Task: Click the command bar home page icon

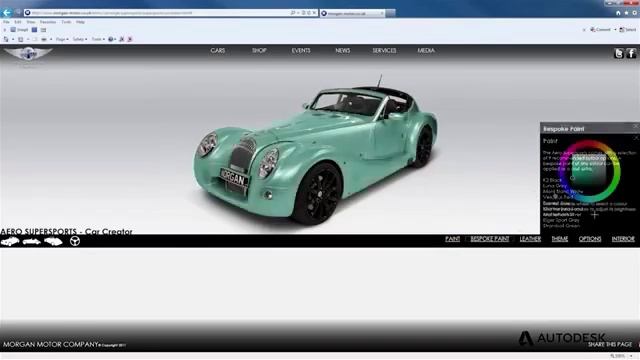Action: 6,39
